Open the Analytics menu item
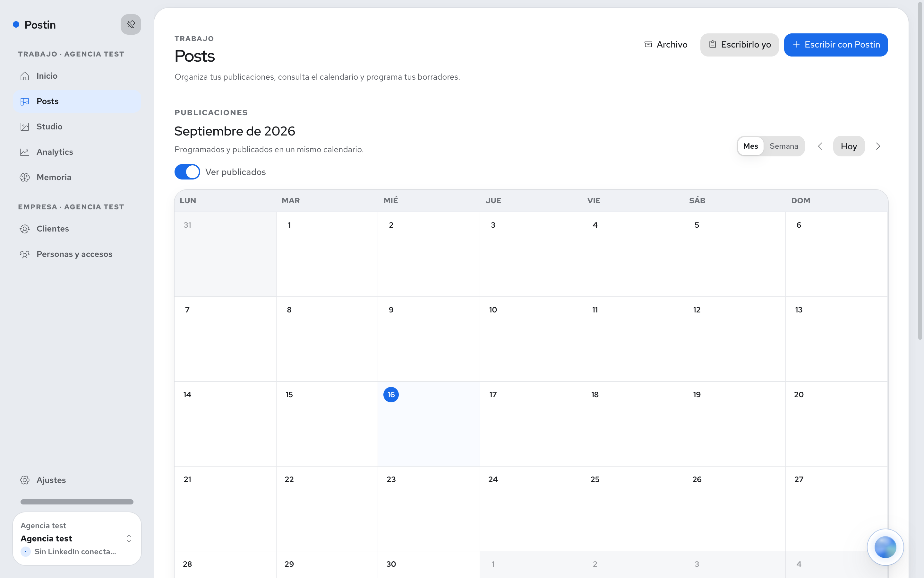This screenshot has width=924, height=578. tap(77, 152)
